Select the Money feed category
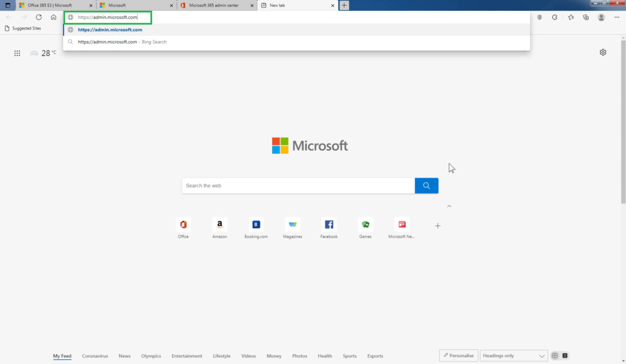This screenshot has width=626, height=364. [x=274, y=356]
